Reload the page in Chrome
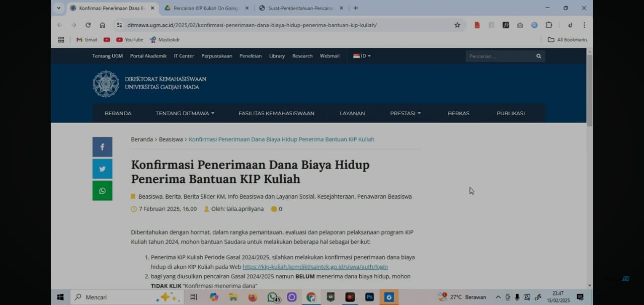 [x=88, y=25]
